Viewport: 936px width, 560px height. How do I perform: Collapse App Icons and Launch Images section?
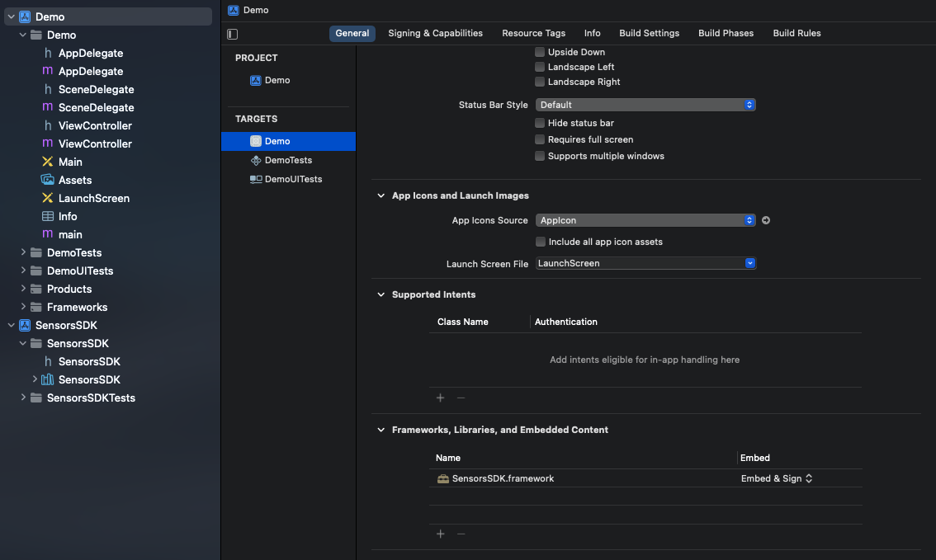(x=381, y=195)
